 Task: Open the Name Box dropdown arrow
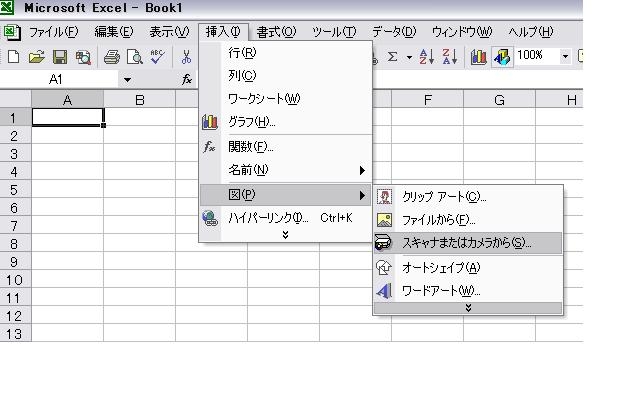point(127,80)
